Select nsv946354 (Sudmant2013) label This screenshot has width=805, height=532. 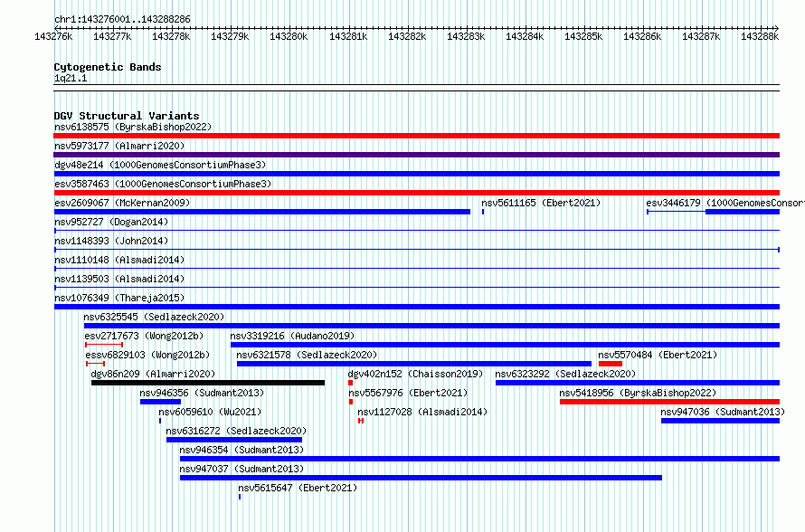(x=241, y=450)
